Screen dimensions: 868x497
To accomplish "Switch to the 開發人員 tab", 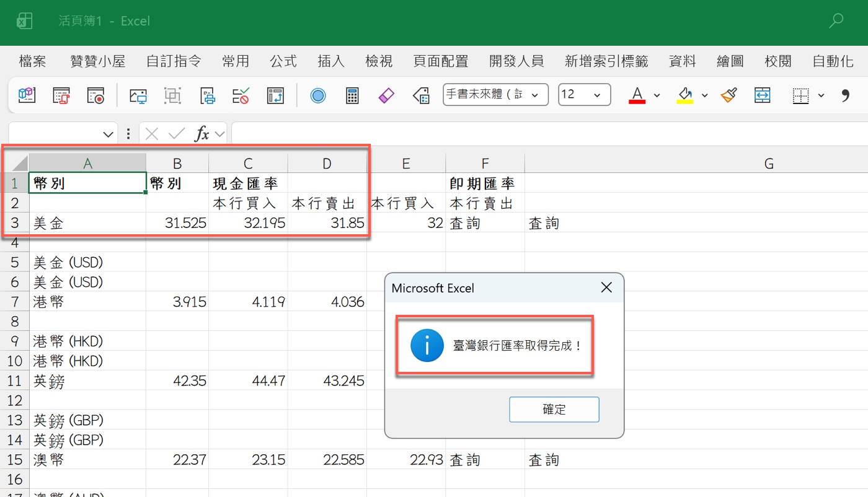I will coord(516,61).
